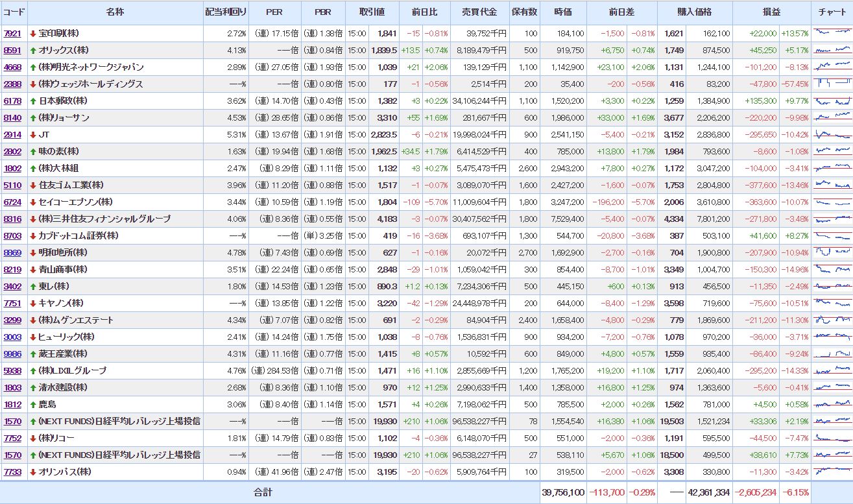Viewport: 853px width, 504px height.
Task: Click the 時価 column header
Action: 563,12
